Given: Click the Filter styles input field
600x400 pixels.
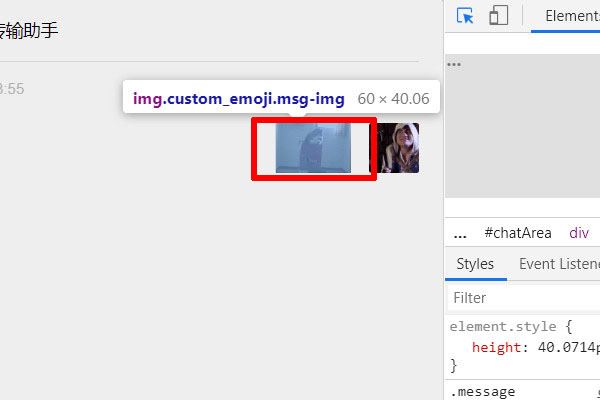Looking at the screenshot, I should 520,298.
